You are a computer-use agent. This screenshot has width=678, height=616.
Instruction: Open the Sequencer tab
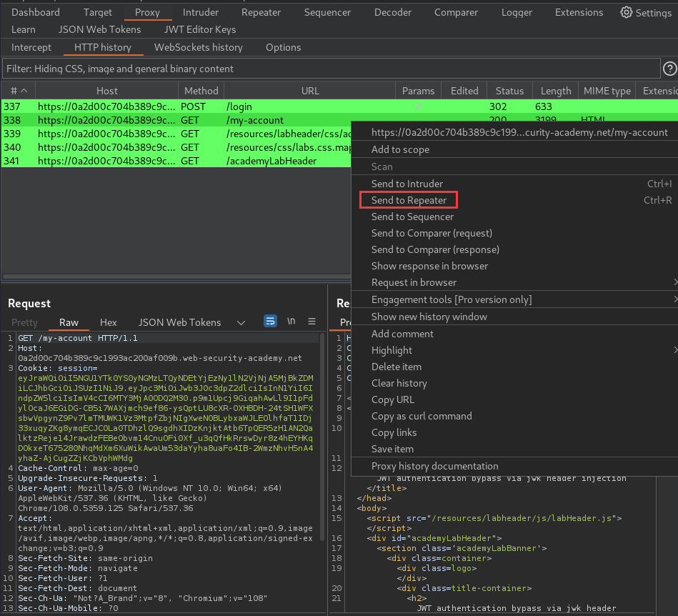click(327, 12)
